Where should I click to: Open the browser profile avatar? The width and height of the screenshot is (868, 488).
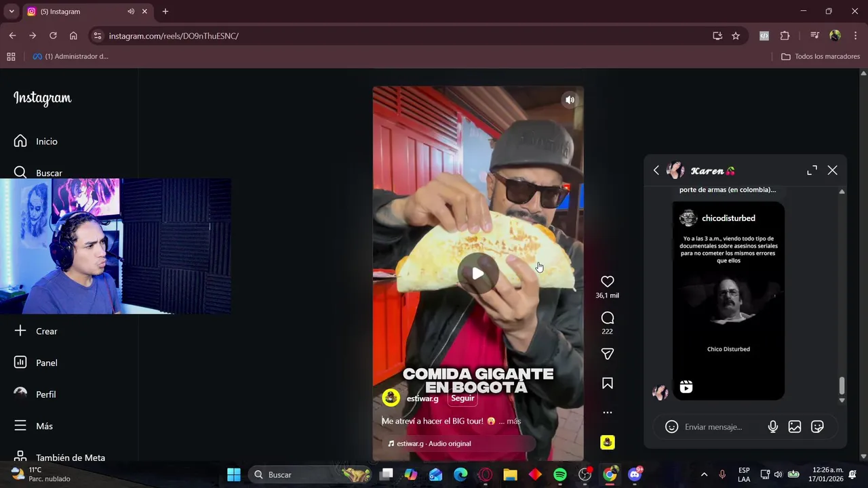(835, 36)
